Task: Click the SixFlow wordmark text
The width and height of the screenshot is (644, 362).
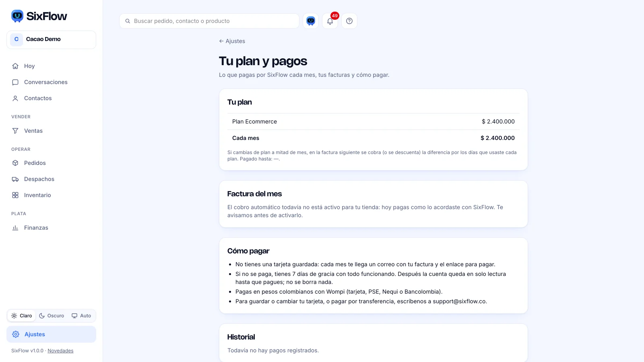Action: point(47,16)
